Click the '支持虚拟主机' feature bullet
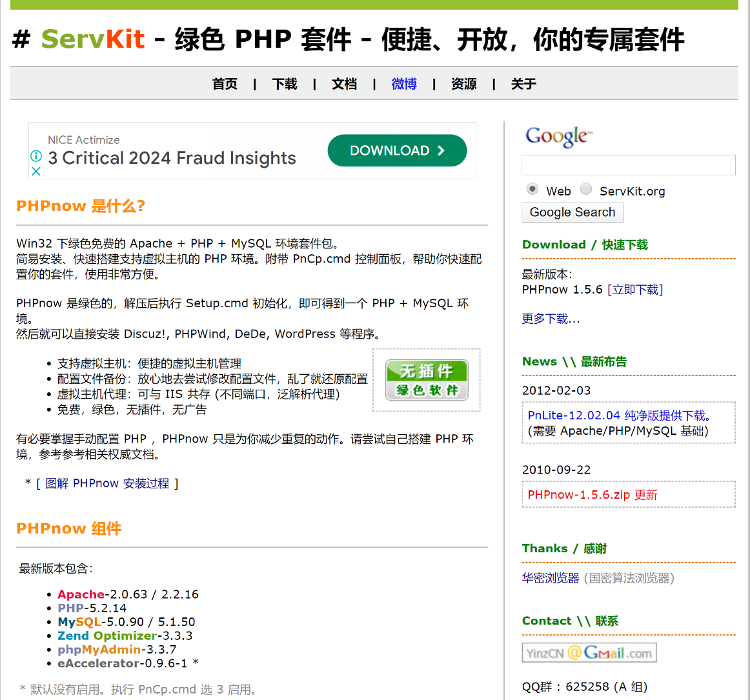 click(149, 364)
